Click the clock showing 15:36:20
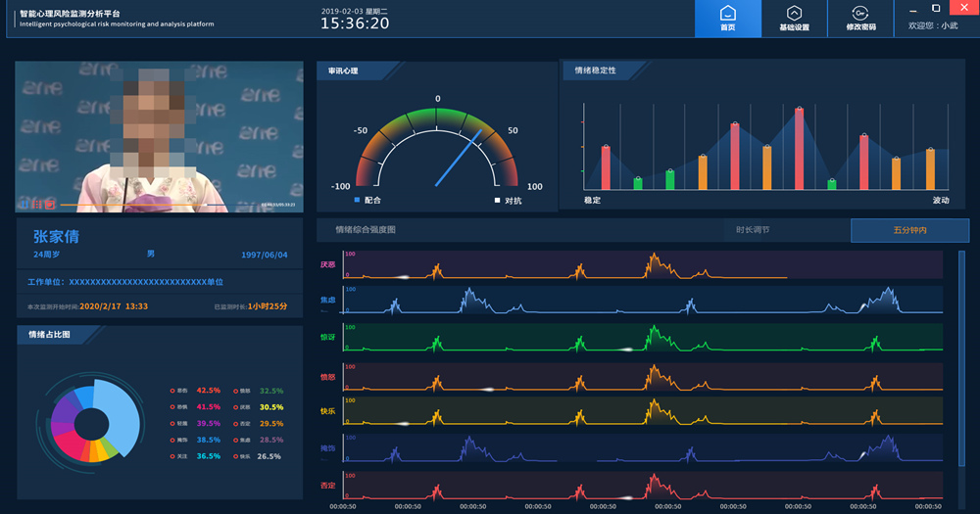 click(355, 23)
